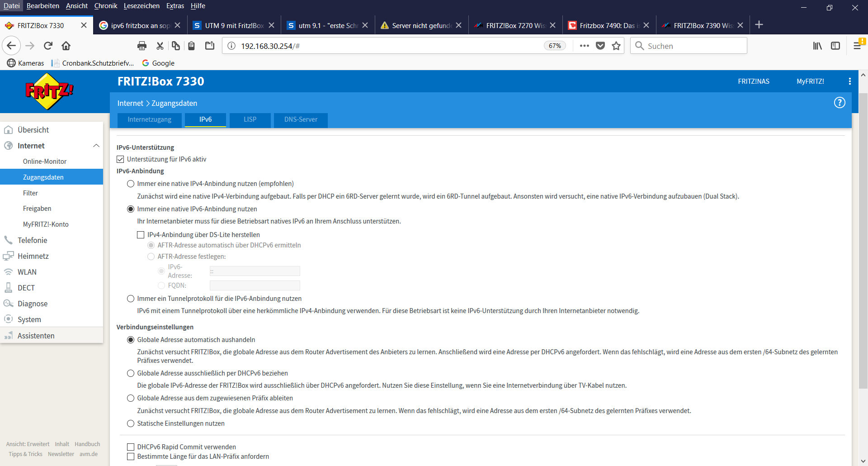Reload the current page

(48, 46)
